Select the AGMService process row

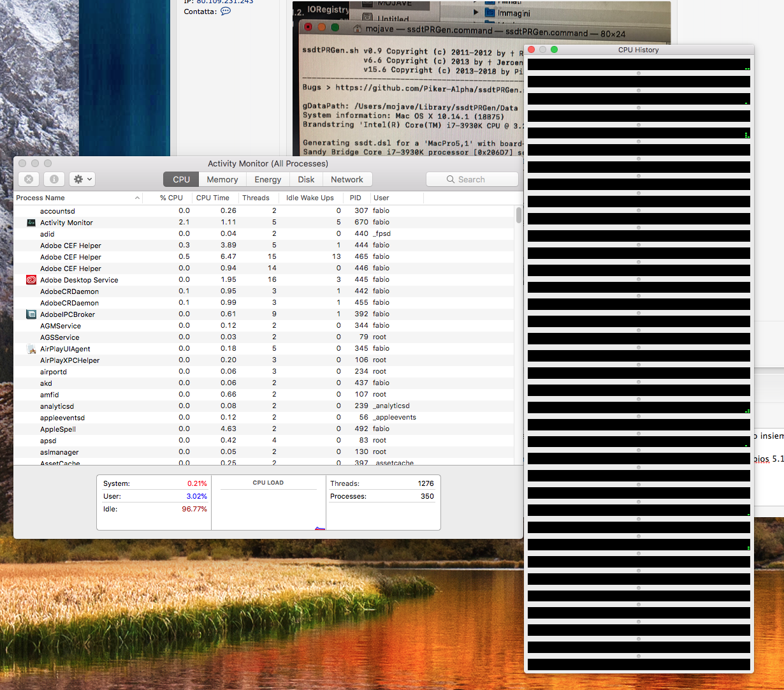tap(264, 326)
